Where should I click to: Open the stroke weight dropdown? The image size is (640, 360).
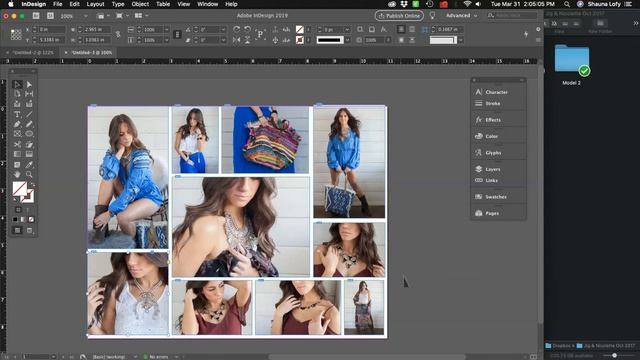click(x=347, y=29)
